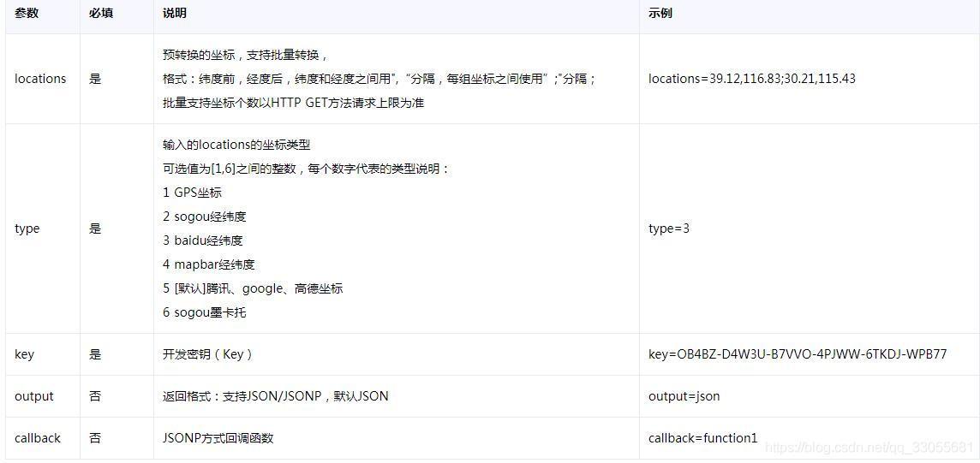
Task: Select the line about HTTP GET方法请求上限
Action: (293, 103)
